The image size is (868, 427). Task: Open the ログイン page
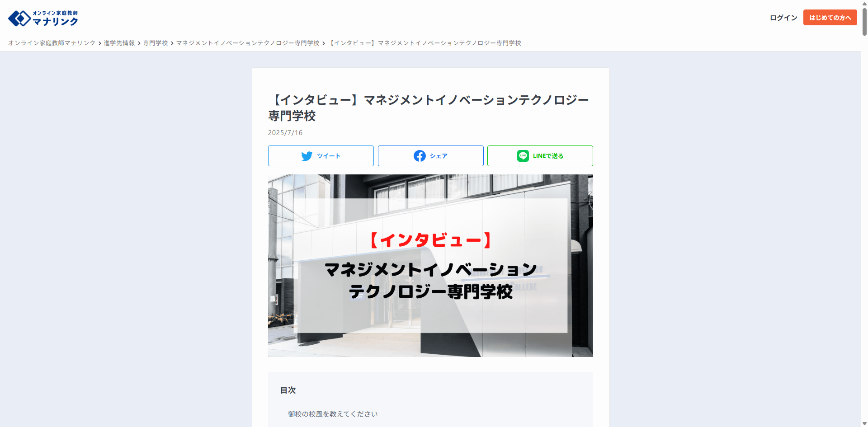(783, 17)
